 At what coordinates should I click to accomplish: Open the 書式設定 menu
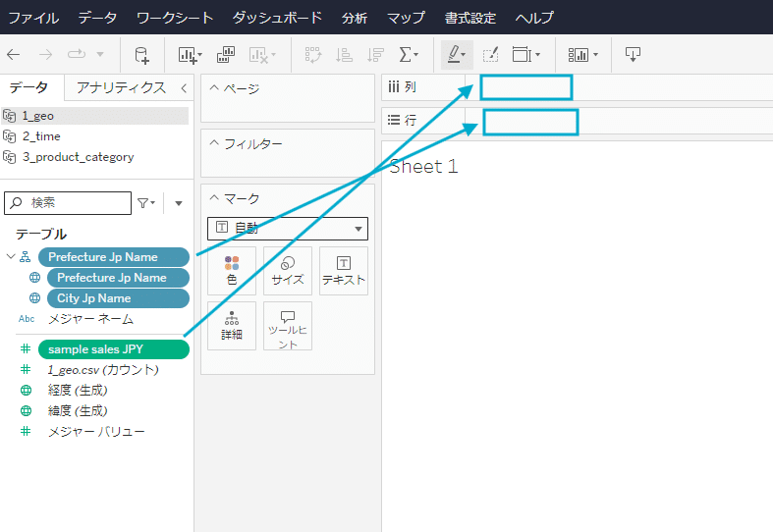[469, 18]
